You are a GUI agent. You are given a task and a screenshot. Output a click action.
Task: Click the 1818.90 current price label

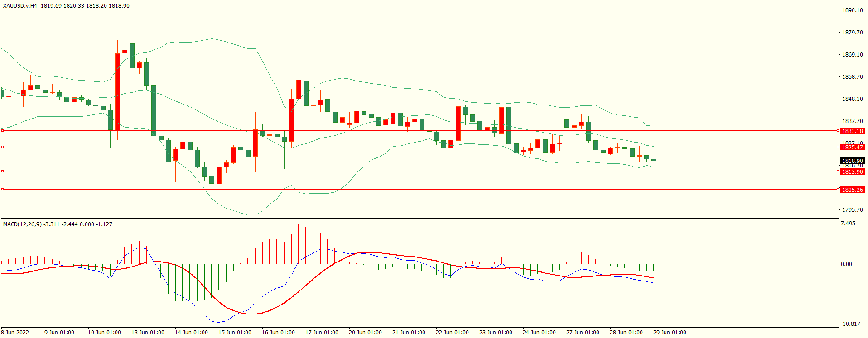pyautogui.click(x=852, y=161)
